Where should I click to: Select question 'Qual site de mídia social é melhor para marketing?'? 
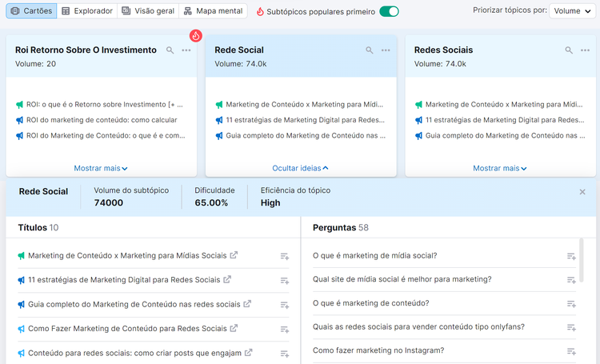pyautogui.click(x=402, y=279)
